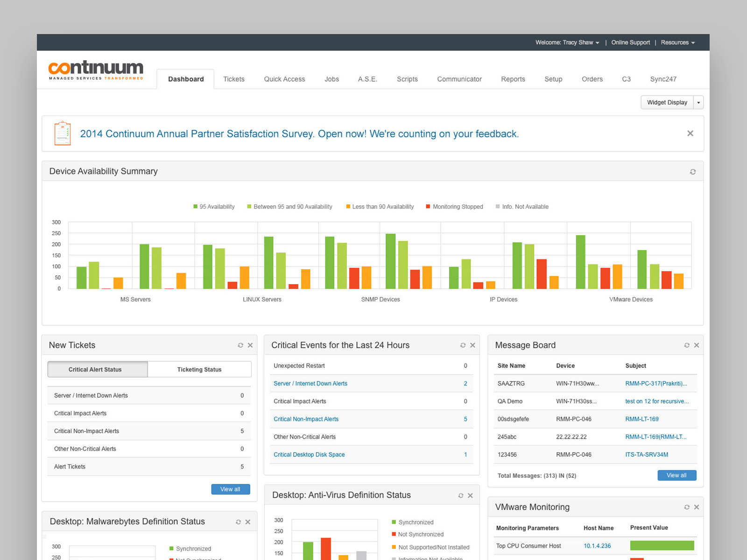Refresh the Critical Events widget
This screenshot has width=747, height=560.
pos(463,345)
